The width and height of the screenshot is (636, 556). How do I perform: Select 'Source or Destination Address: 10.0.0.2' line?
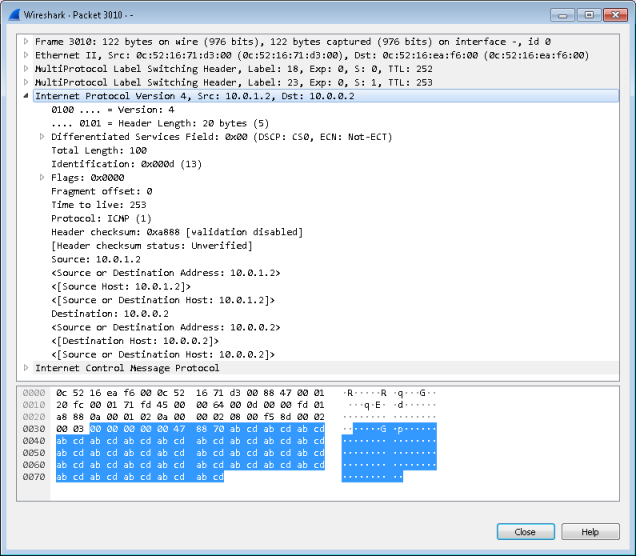[165, 327]
